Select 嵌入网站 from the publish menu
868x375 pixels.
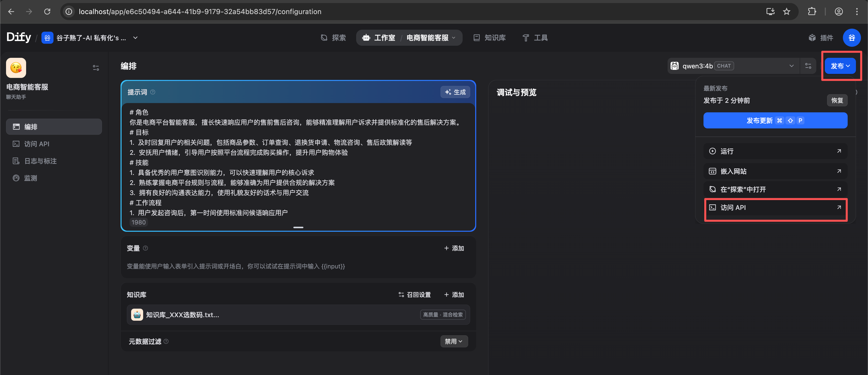coord(775,171)
